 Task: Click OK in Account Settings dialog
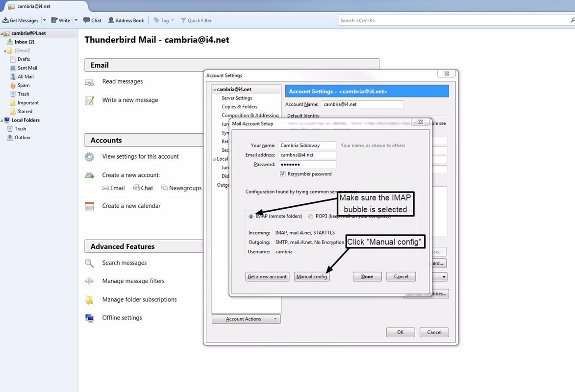tap(400, 332)
